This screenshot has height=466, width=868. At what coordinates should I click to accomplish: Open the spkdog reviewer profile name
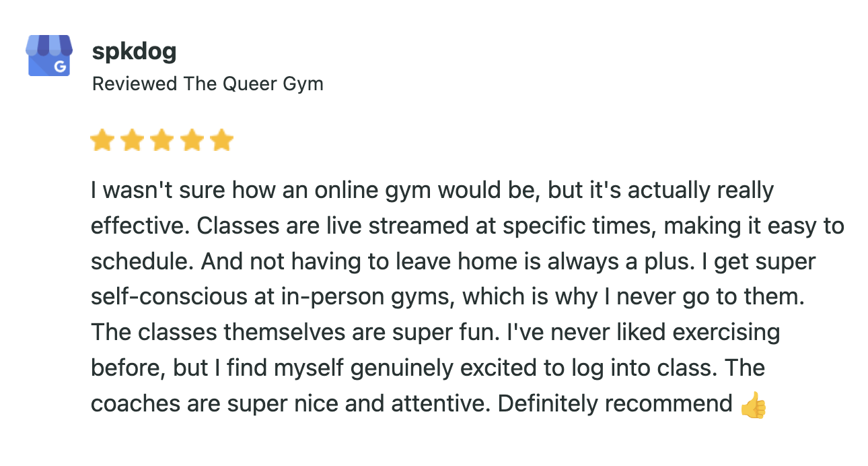[134, 52]
